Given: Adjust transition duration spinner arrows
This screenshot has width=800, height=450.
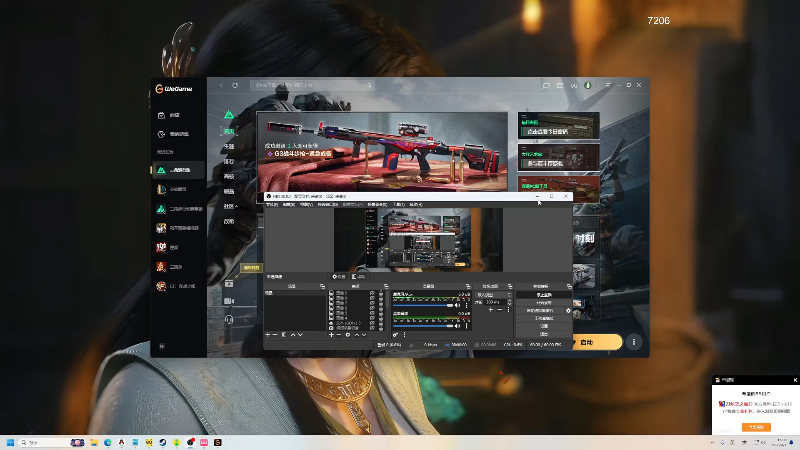Looking at the screenshot, I should (510, 302).
